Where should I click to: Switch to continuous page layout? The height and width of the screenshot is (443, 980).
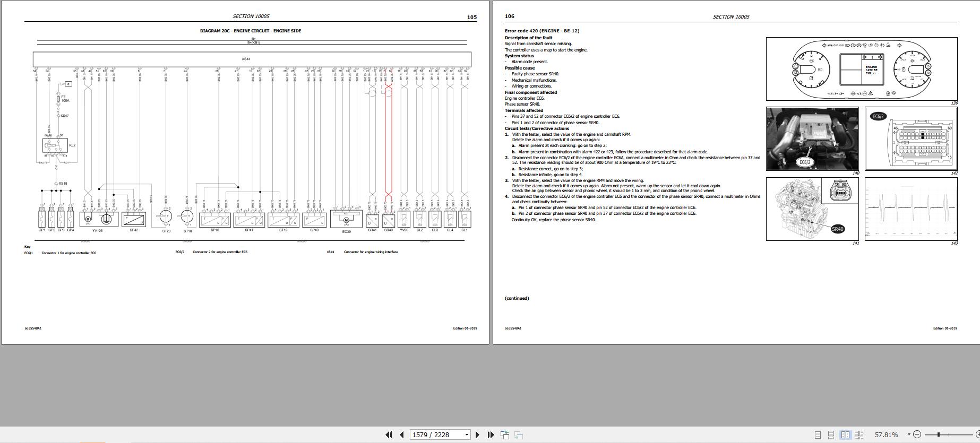(831, 435)
